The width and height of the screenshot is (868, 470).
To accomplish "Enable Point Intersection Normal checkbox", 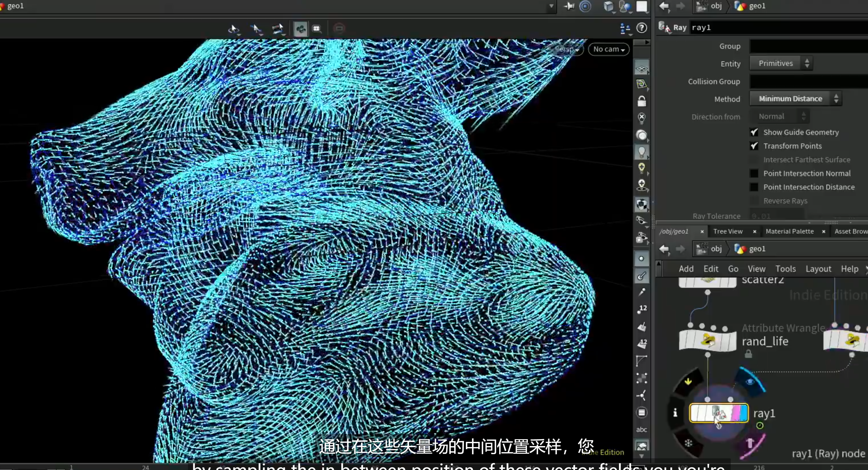I will tap(754, 173).
